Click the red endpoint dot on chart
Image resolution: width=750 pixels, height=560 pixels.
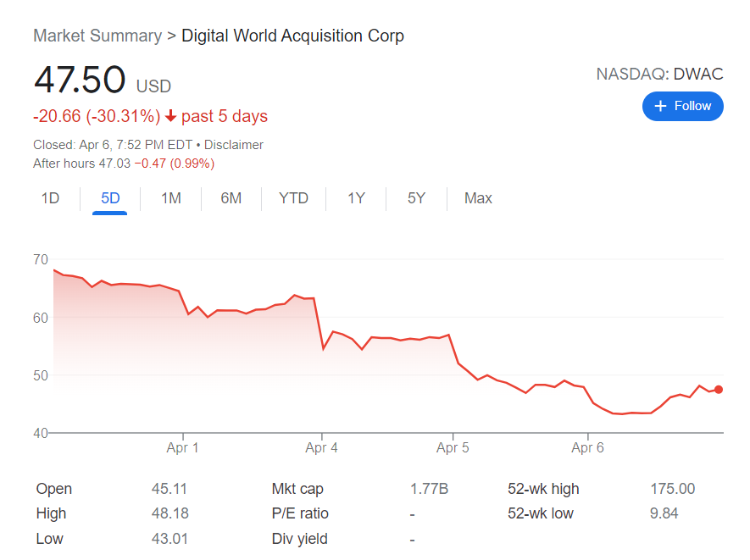click(719, 390)
